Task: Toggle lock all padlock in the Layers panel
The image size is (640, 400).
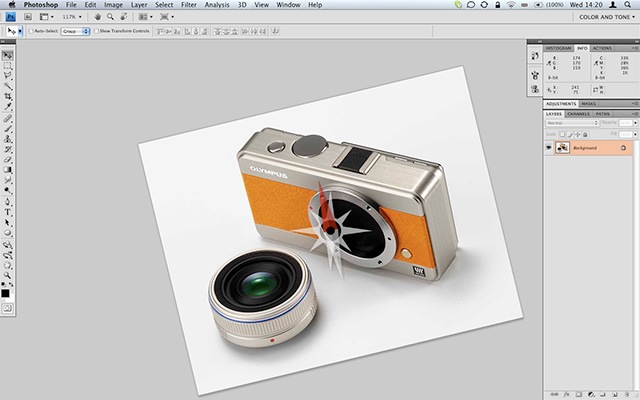Action: (585, 134)
